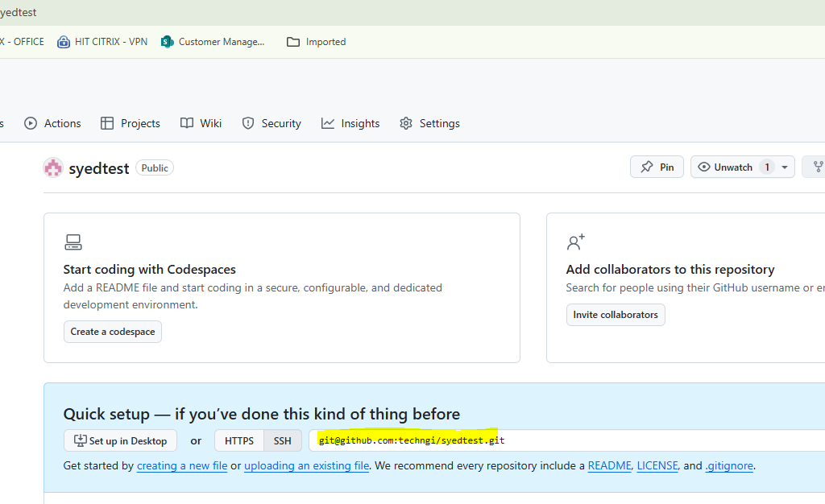
Task: Open the HIT CITRIX - VPN bookmark
Action: [x=102, y=42]
